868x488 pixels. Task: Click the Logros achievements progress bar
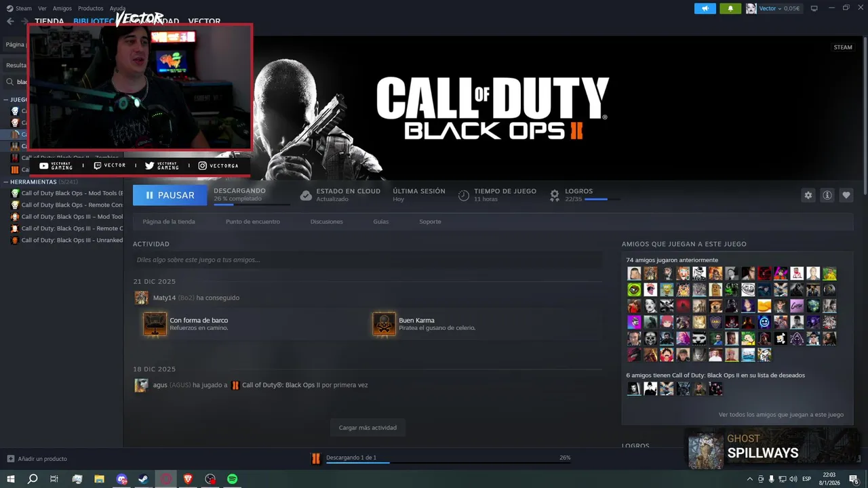click(601, 199)
